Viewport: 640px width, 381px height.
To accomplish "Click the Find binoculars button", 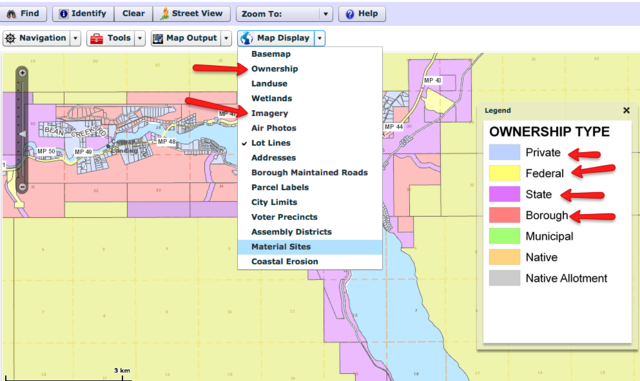I will [24, 13].
